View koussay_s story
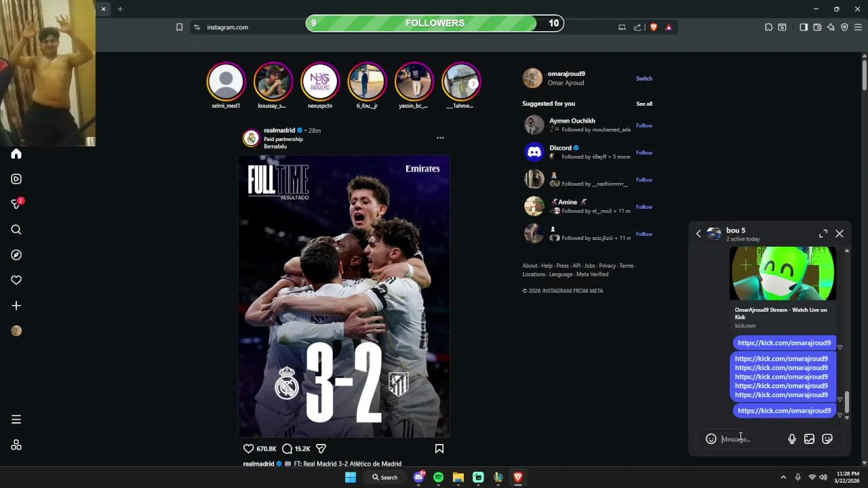This screenshot has height=488, width=868. coord(273,82)
